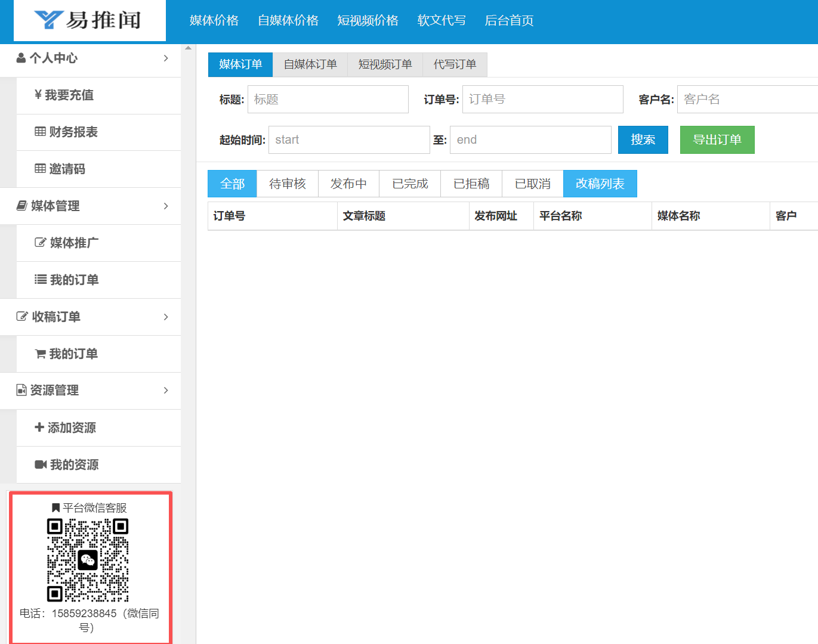The image size is (818, 644).
Task: Open 短视频价格 in top navigation
Action: (x=368, y=20)
